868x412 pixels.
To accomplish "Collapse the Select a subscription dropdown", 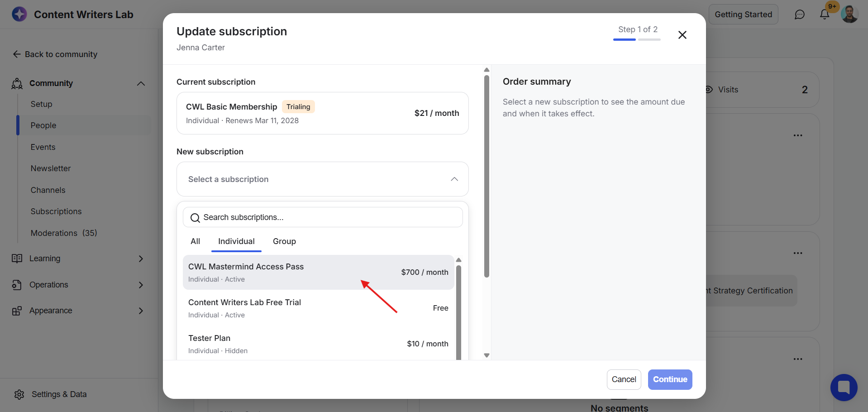I will [x=454, y=179].
